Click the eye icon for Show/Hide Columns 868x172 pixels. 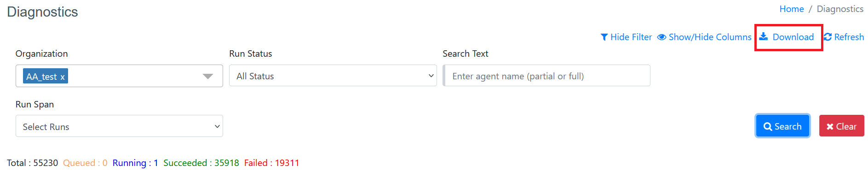pos(661,37)
